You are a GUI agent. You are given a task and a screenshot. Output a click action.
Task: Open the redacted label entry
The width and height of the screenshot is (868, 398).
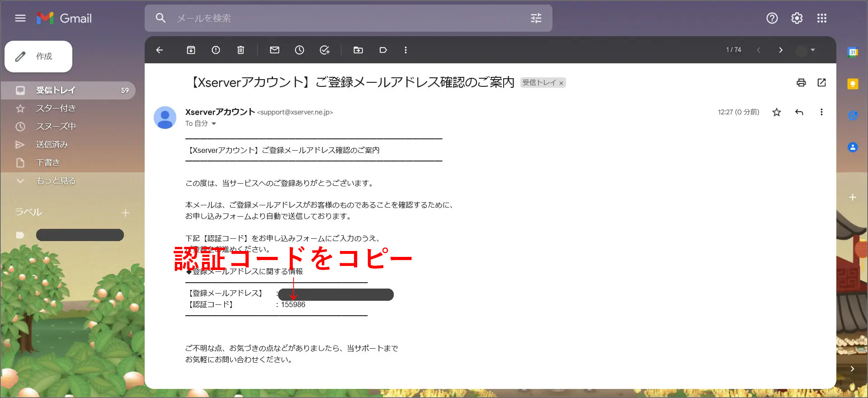pyautogui.click(x=80, y=235)
